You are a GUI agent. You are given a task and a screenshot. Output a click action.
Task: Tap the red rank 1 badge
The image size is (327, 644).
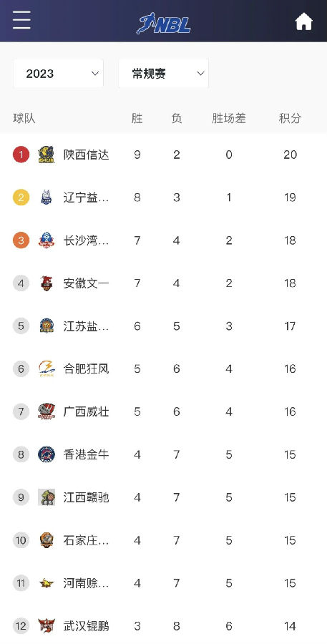click(21, 155)
